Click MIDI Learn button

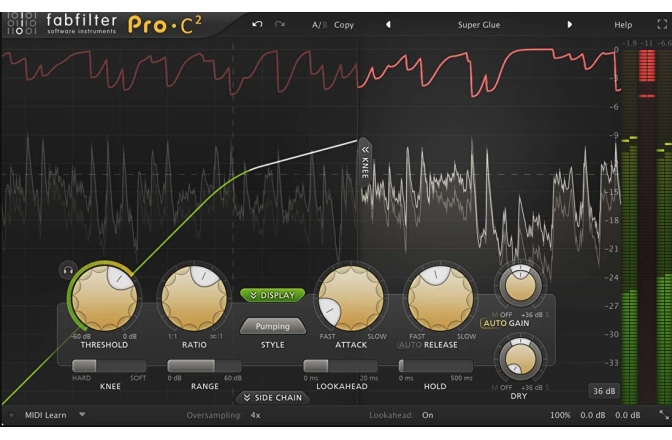coord(45,415)
